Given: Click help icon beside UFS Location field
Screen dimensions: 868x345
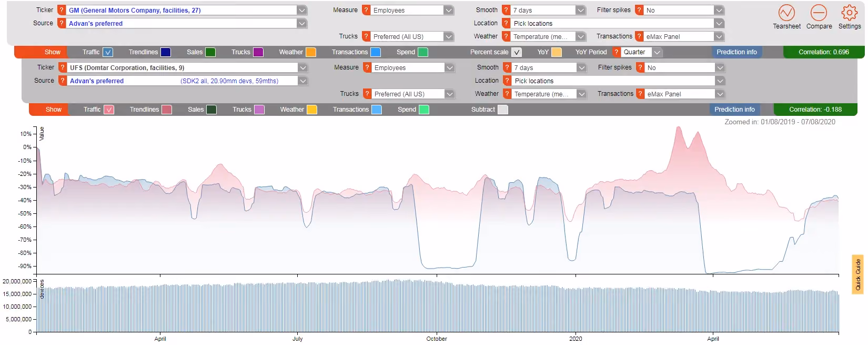Looking at the screenshot, I should [507, 81].
